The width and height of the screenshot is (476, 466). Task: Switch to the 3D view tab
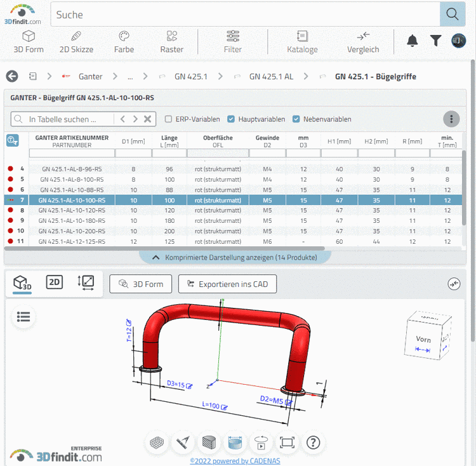click(22, 284)
